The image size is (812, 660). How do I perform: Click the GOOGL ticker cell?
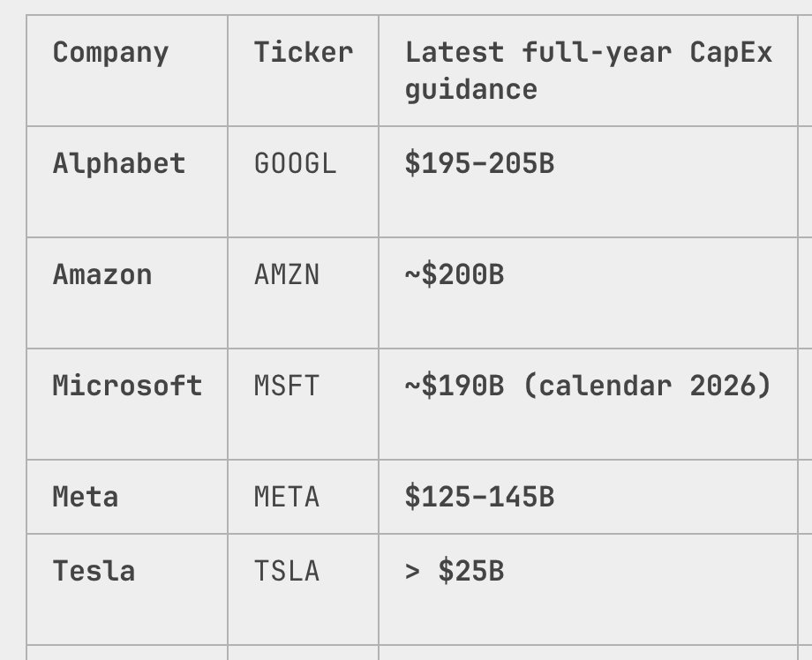[x=303, y=182]
